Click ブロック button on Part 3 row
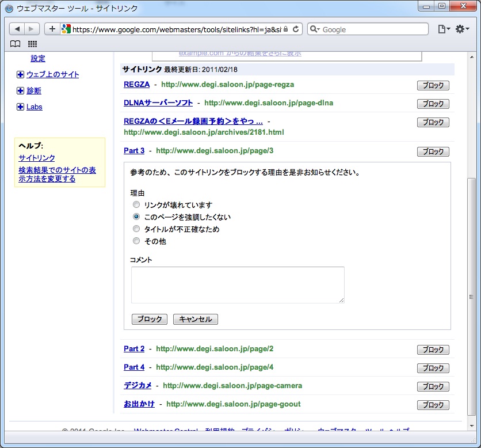 pos(433,151)
